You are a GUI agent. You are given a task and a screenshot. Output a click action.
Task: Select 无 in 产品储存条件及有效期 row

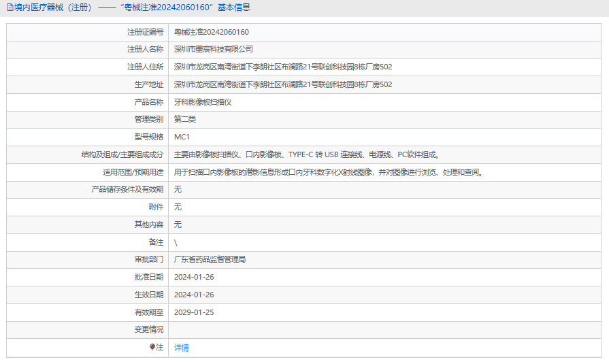click(x=178, y=189)
